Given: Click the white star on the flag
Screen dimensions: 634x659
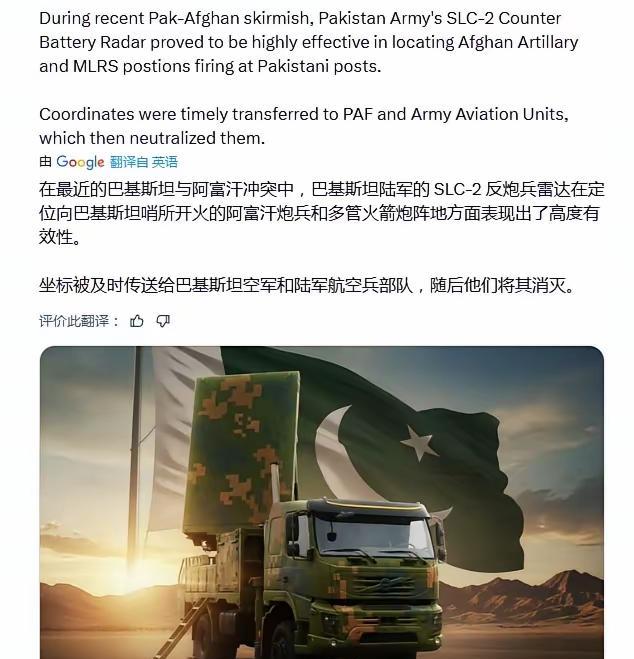Looking at the screenshot, I should pos(418,442).
